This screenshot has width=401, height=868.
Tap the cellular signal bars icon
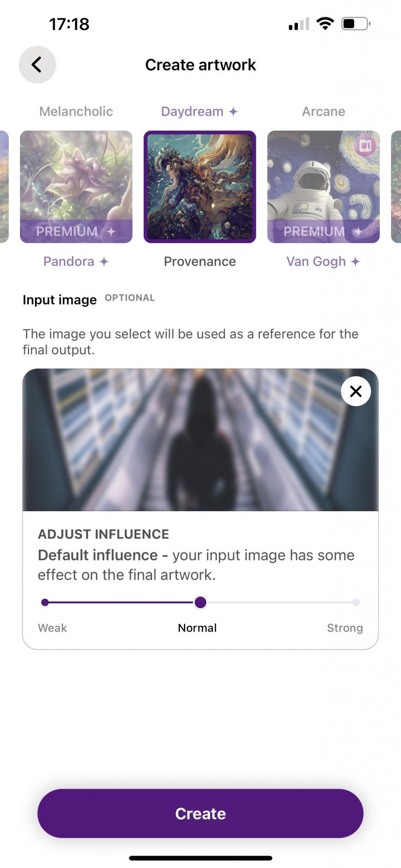(x=299, y=24)
